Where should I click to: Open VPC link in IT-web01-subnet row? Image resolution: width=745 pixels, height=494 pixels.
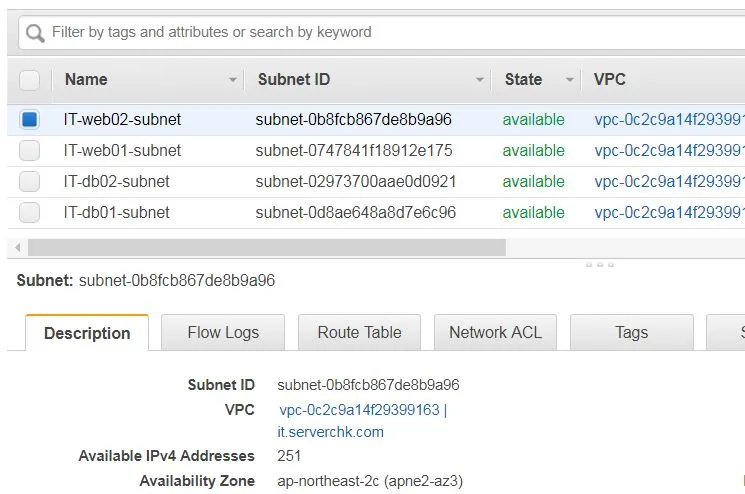click(669, 151)
